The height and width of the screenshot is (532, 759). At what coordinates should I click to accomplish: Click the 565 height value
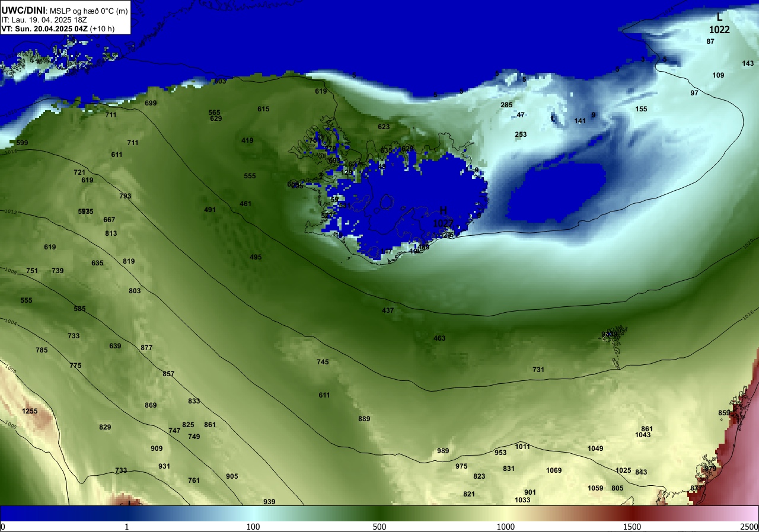[215, 113]
